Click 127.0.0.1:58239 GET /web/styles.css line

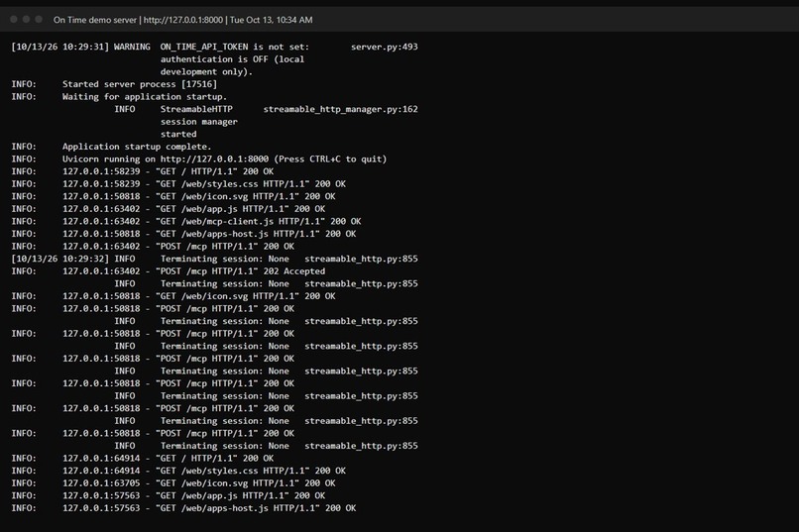178,184
